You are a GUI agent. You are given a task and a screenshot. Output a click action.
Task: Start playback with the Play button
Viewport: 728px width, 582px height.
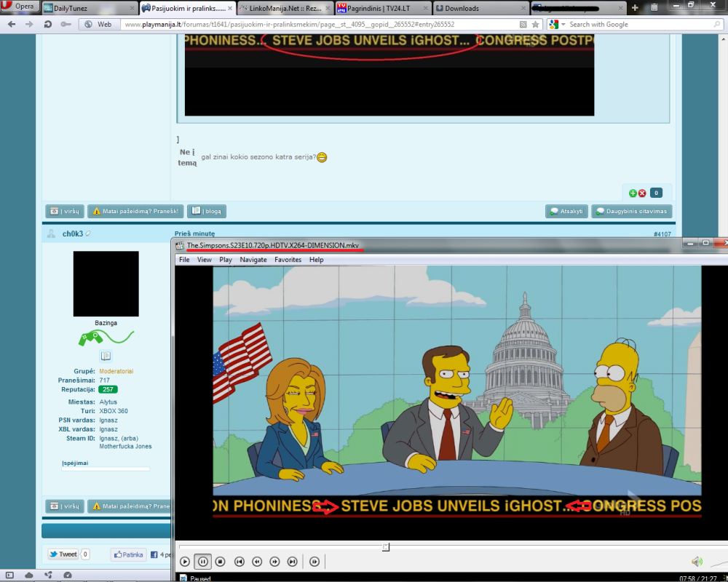185,562
